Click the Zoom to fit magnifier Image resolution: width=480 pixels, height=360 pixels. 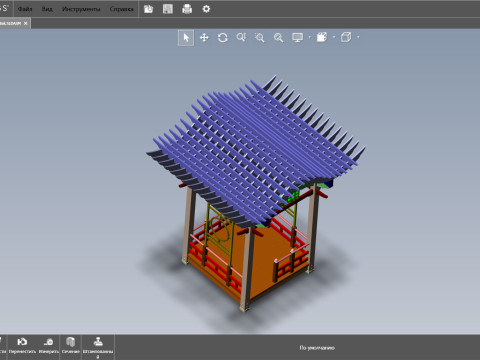pos(278,38)
